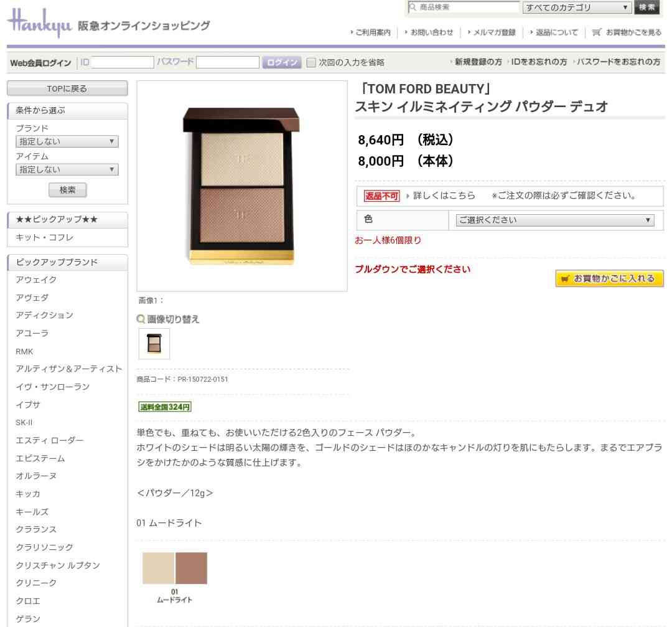Click the ログイン button
Viewport: 672px width, 627px height.
coord(282,63)
